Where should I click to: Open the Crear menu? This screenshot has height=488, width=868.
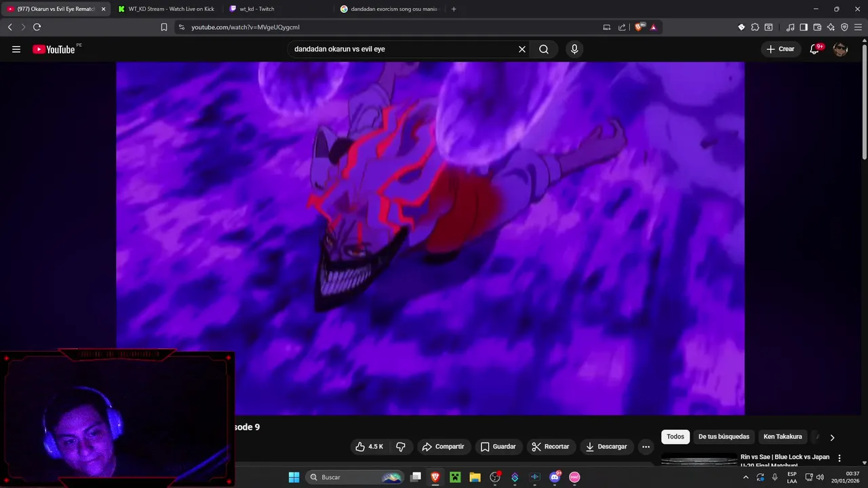coord(781,49)
